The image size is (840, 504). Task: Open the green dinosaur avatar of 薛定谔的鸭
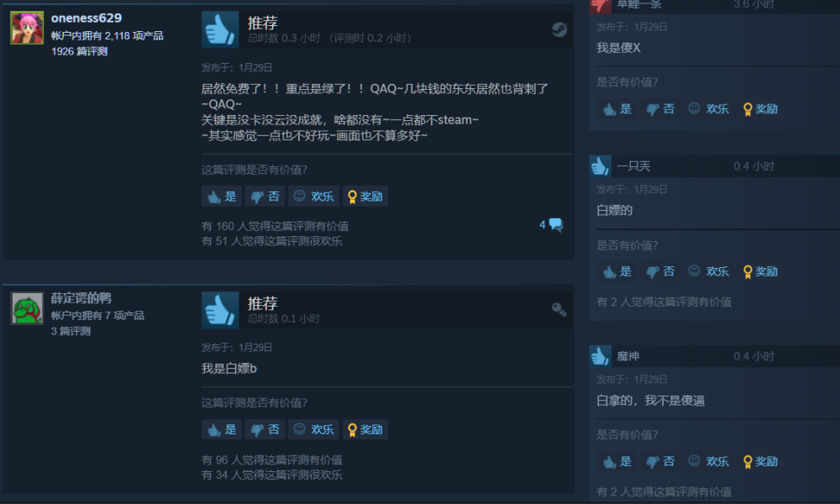tap(27, 308)
